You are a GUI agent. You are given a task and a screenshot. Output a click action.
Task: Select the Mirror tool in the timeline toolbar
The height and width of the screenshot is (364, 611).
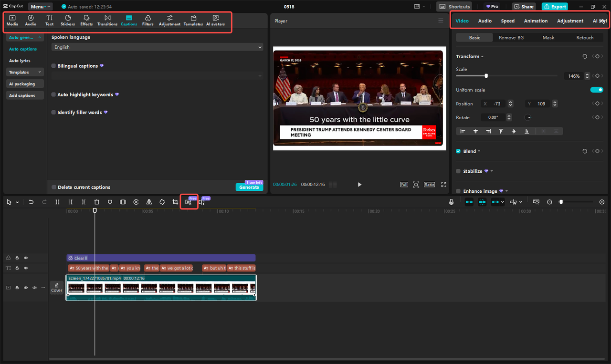click(149, 202)
